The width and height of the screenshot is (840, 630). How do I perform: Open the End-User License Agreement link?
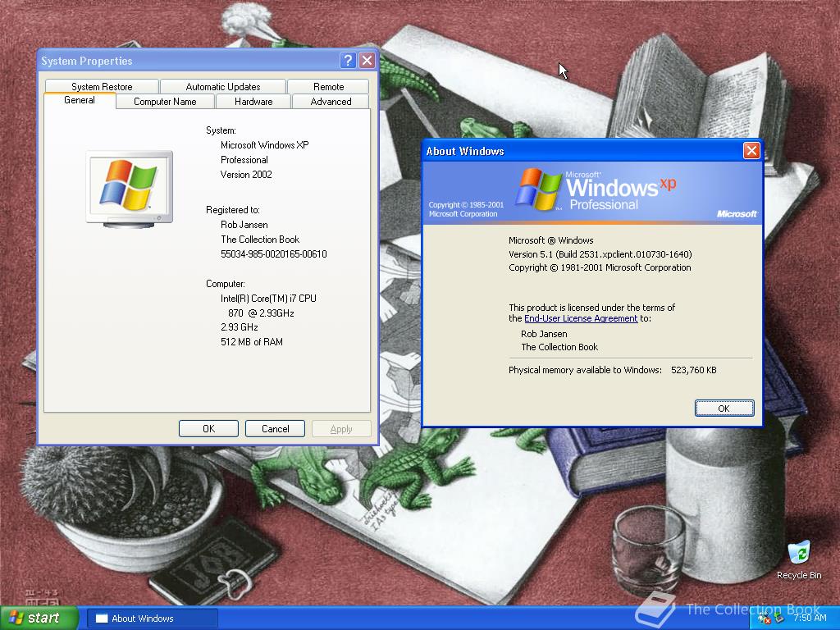click(581, 318)
